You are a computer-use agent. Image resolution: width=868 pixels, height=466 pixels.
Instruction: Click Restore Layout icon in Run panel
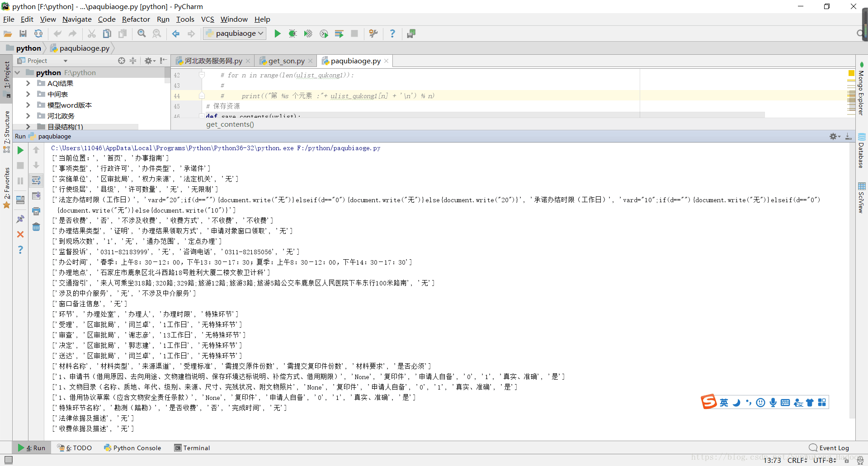coord(20,200)
